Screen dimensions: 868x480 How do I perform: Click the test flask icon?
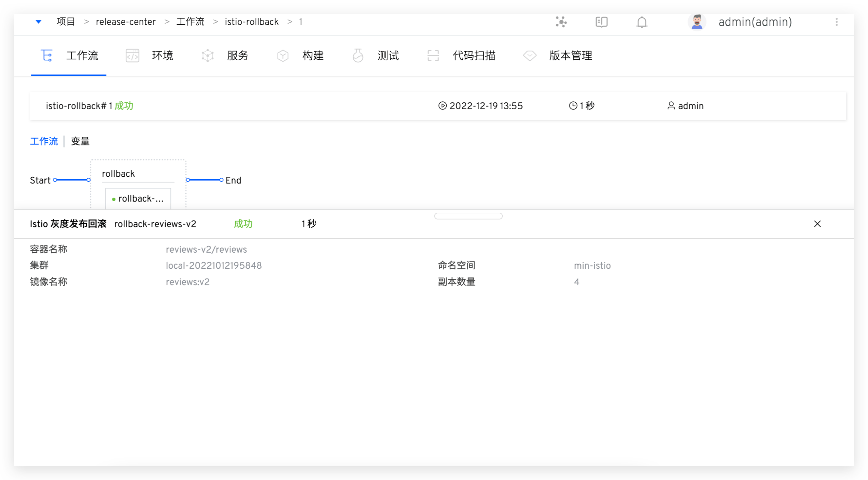point(358,55)
